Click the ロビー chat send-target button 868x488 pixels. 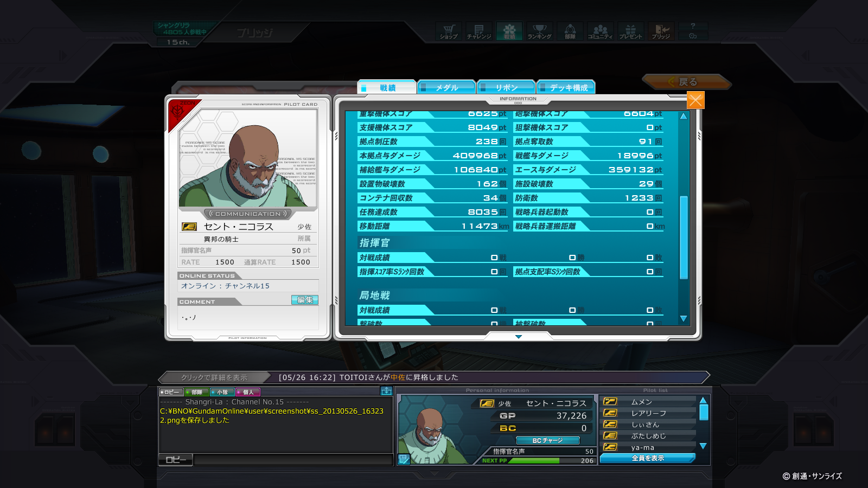pos(176,460)
